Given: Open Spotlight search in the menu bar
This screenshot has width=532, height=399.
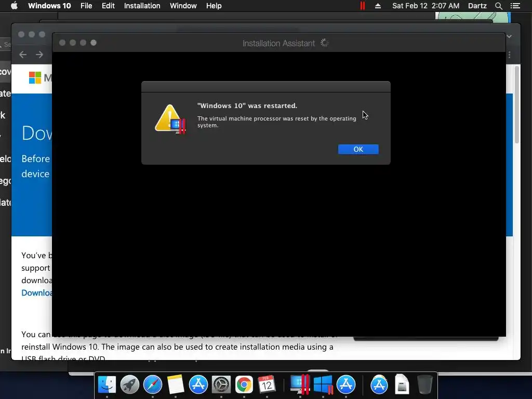Looking at the screenshot, I should tap(498, 6).
